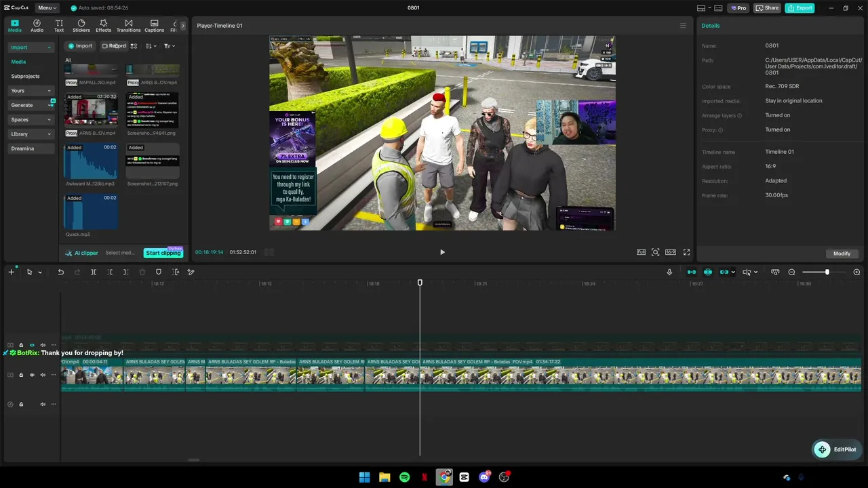Viewport: 868px width, 488px height.
Task: Click the freeze/insert frame icon in timeline toolbar
Action: click(176, 272)
